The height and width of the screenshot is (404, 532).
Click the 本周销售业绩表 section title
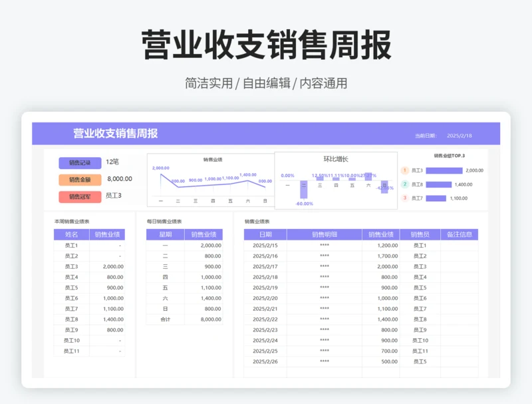pyautogui.click(x=72, y=222)
